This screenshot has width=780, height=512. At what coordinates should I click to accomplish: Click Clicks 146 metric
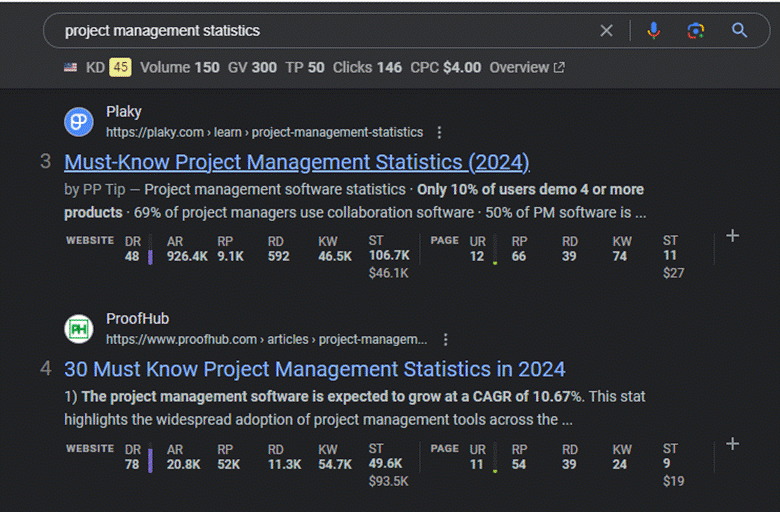coord(367,67)
